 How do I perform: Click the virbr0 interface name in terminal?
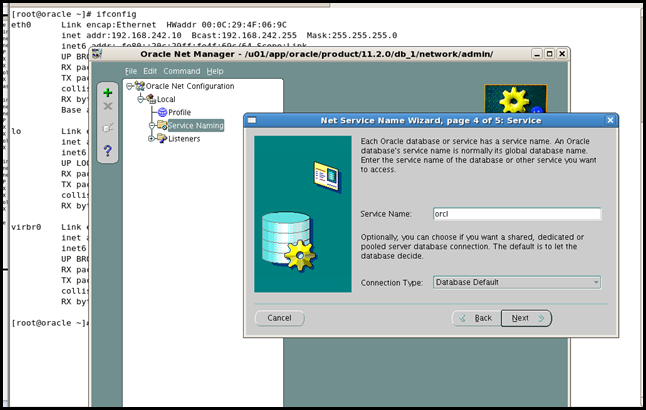pyautogui.click(x=26, y=227)
